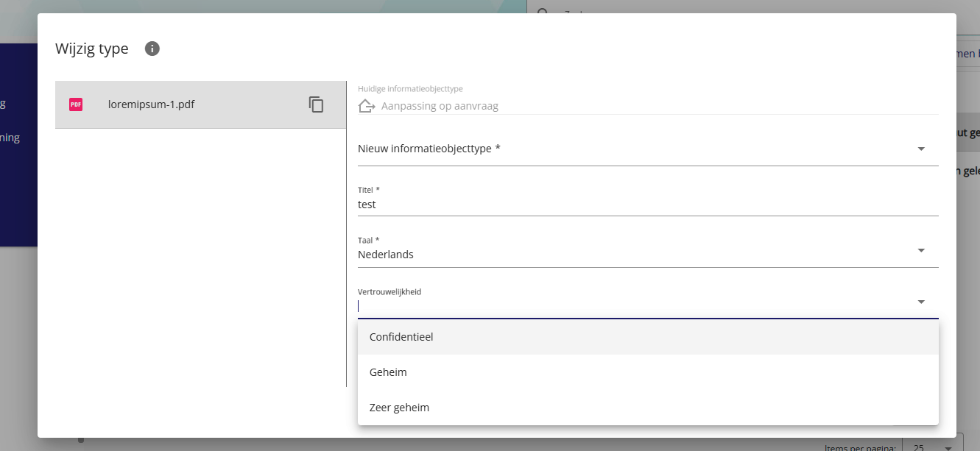Click the icon before Aanpassing op aanvraag

coord(367,106)
